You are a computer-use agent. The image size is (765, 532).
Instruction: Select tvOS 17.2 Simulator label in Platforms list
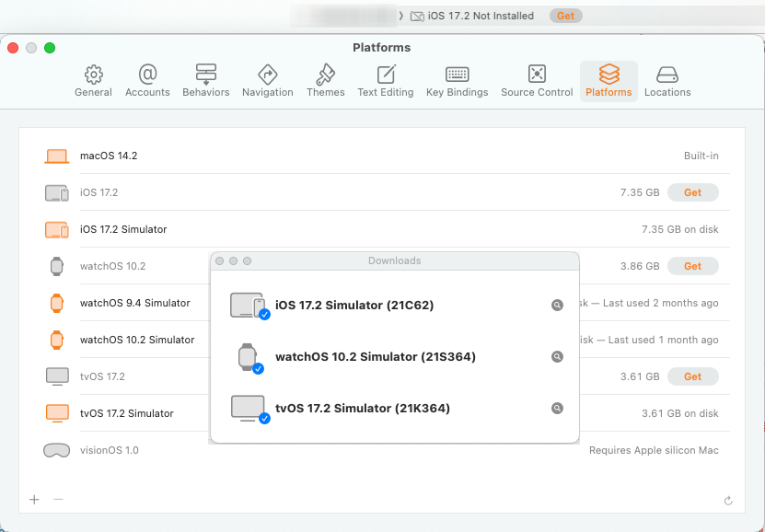pyautogui.click(x=127, y=413)
